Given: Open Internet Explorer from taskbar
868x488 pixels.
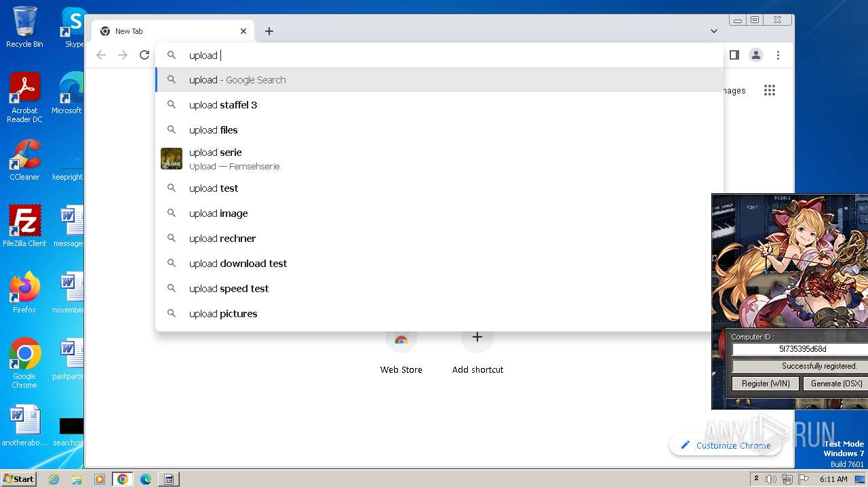Looking at the screenshot, I should (54, 479).
